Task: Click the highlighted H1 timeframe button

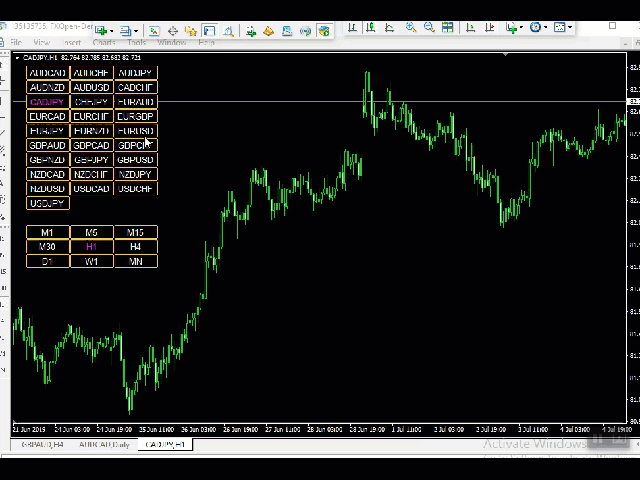Action: click(91, 247)
